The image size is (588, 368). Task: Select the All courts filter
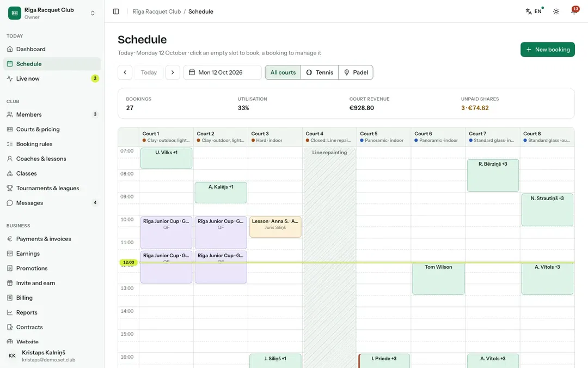click(x=283, y=73)
